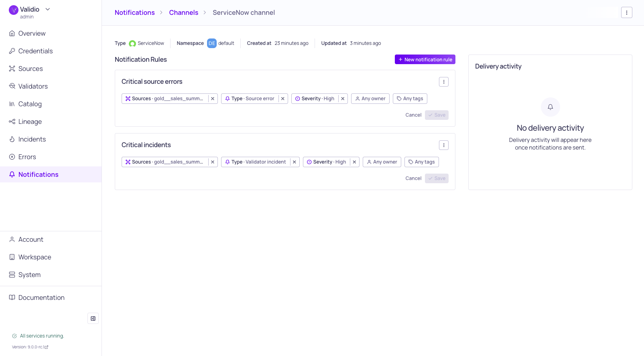
Task: Remove the Type Validator incident filter
Action: (295, 162)
